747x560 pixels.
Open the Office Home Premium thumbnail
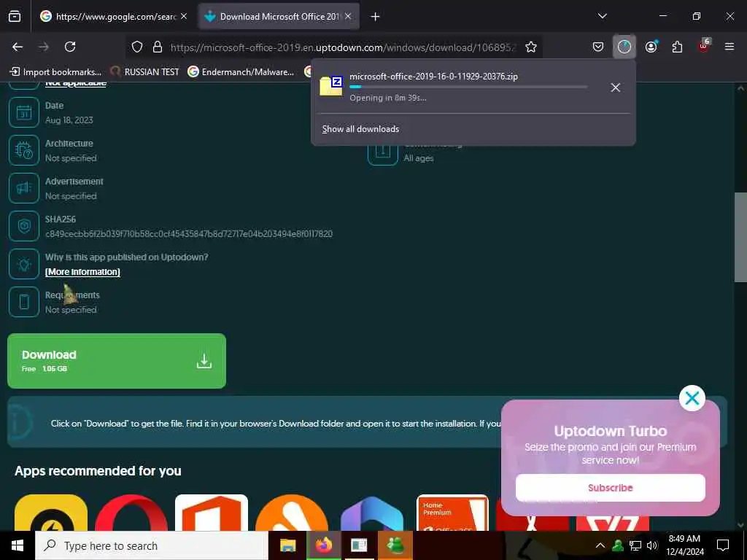(452, 513)
